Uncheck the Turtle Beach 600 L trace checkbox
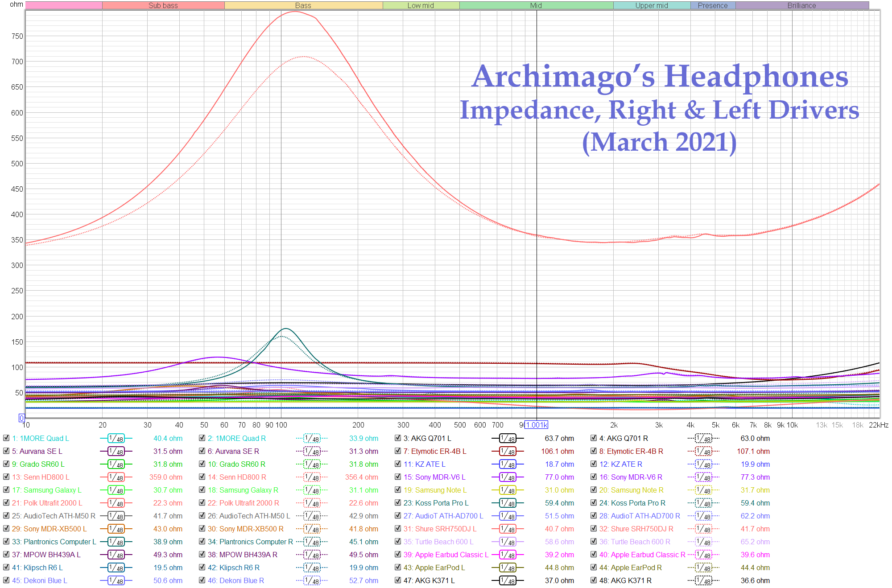 tap(398, 542)
